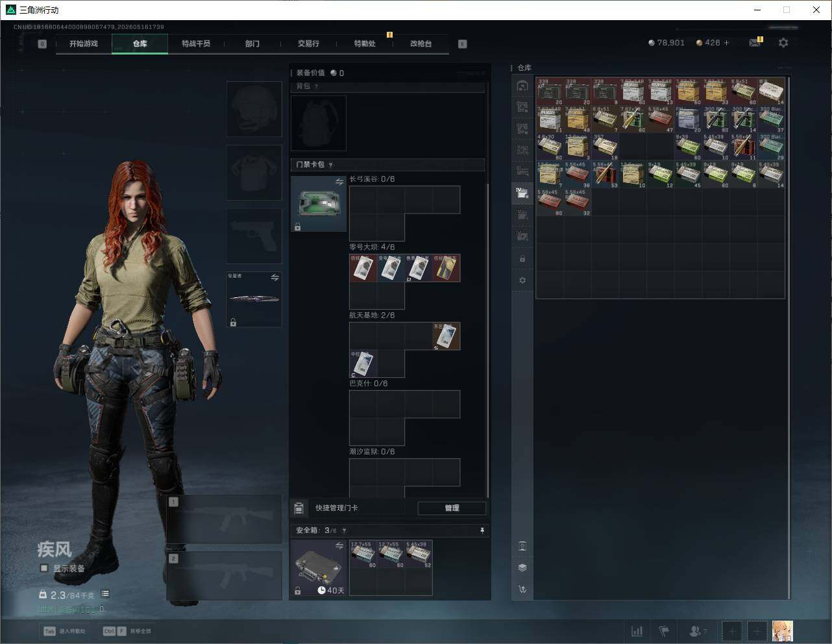832x644 pixels.
Task: Open game settings gear in top bar
Action: pyautogui.click(x=783, y=43)
